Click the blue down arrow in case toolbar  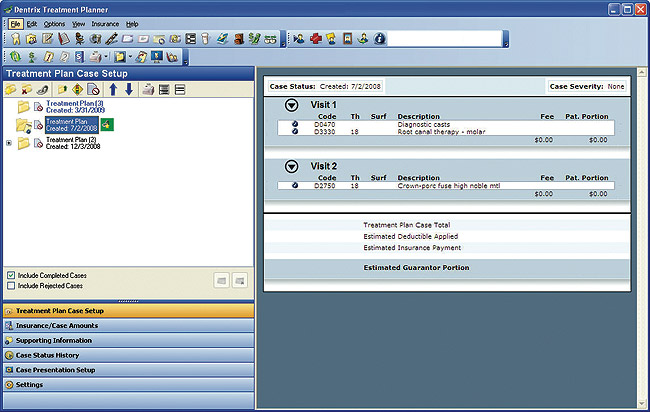pos(128,89)
